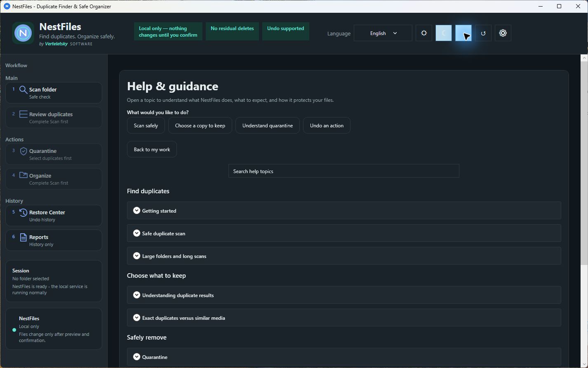Maximize the NestFiles window

pyautogui.click(x=559, y=6)
